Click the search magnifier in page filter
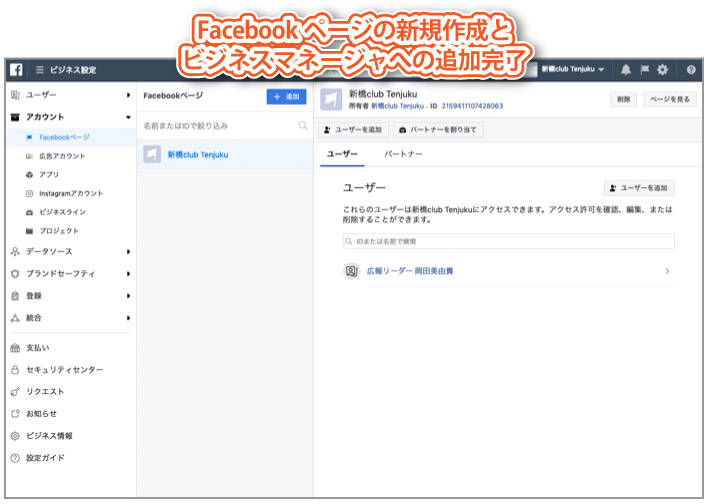 (303, 125)
